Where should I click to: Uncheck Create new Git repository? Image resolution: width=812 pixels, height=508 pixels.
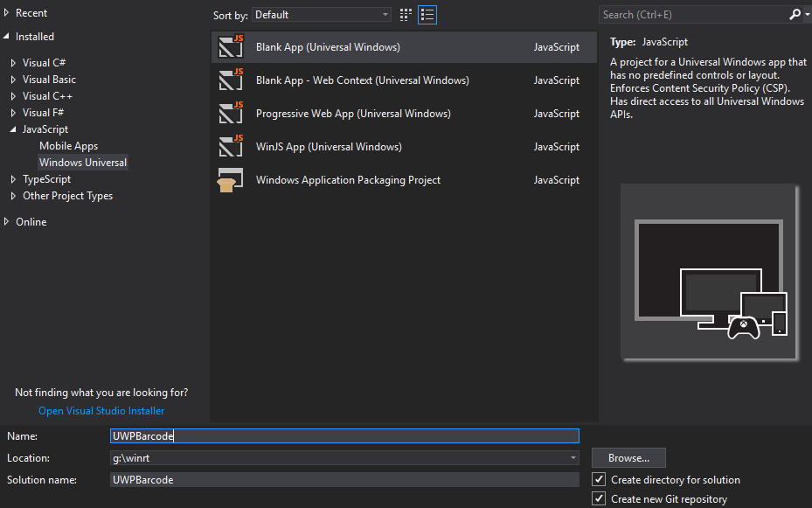coord(599,499)
